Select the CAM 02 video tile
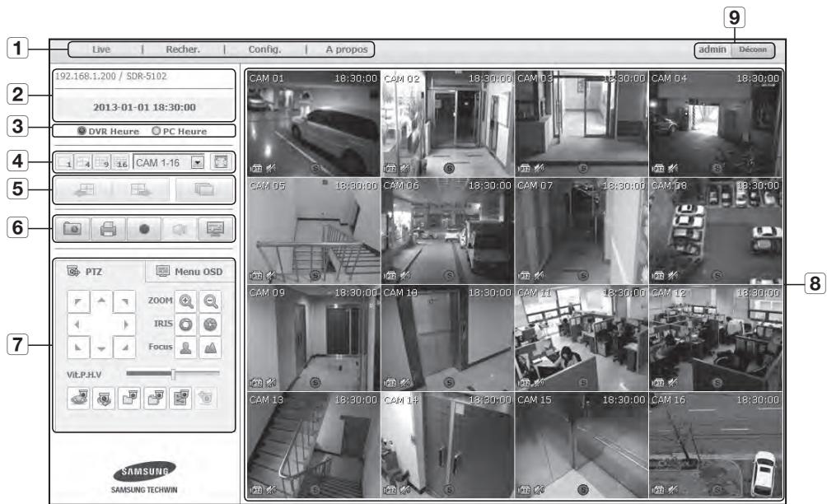827x504 pixels. [447, 124]
